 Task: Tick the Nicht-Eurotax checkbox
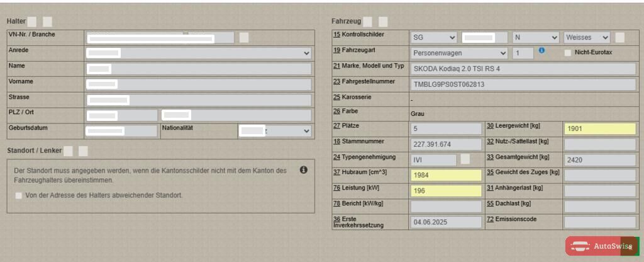[x=568, y=53]
